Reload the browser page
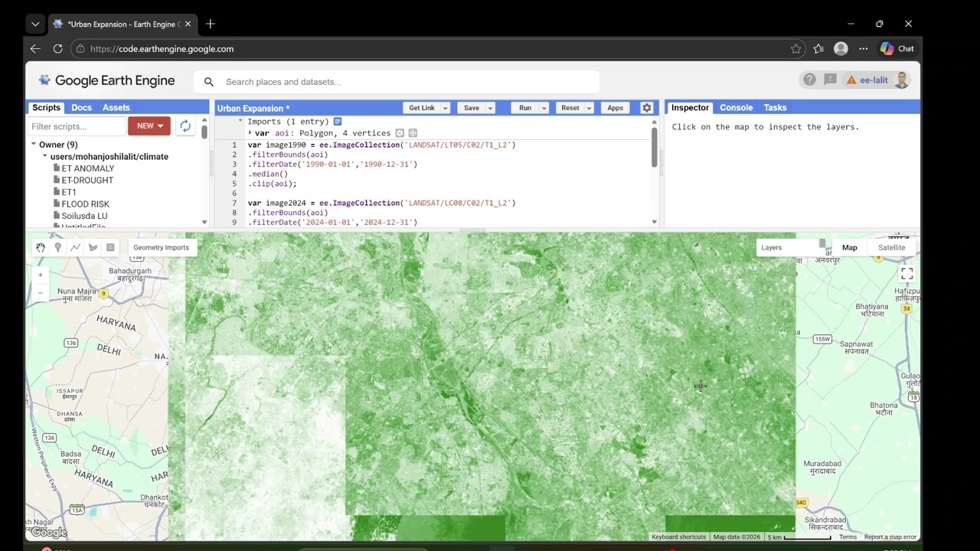Screen dimensions: 980x551 click(x=57, y=48)
